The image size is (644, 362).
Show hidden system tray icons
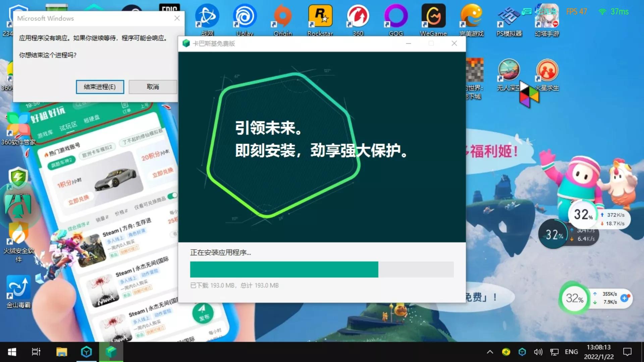point(490,352)
